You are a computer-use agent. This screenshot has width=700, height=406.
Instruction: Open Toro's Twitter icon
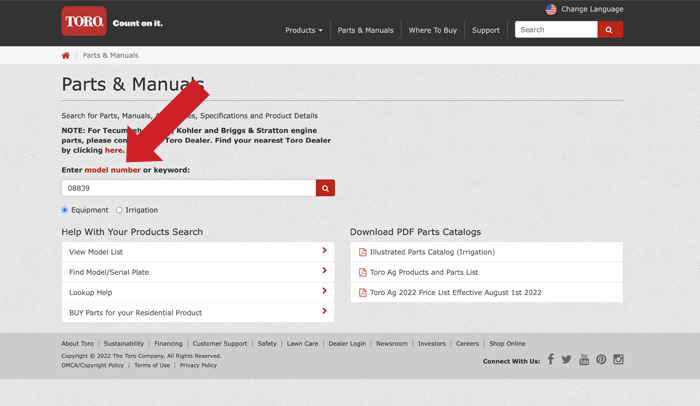point(567,359)
